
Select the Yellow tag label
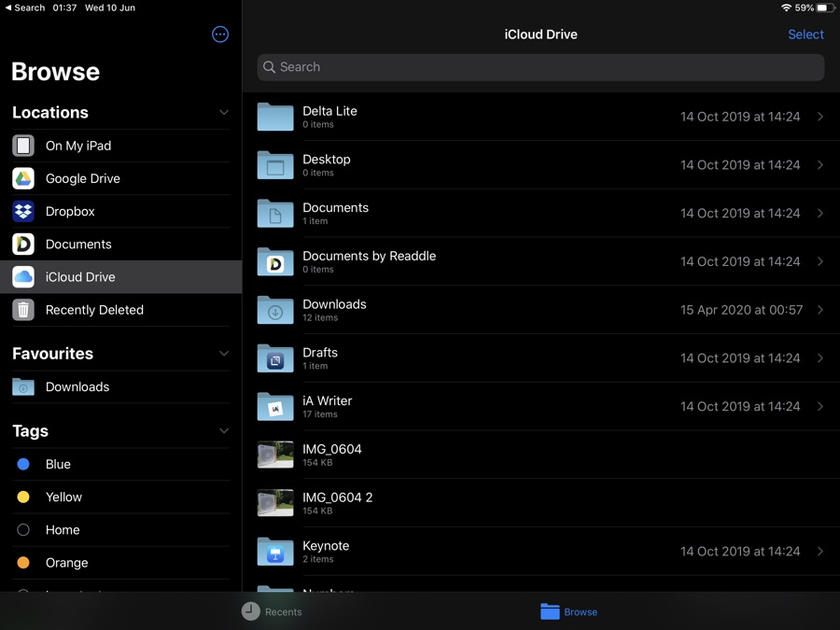(63, 497)
